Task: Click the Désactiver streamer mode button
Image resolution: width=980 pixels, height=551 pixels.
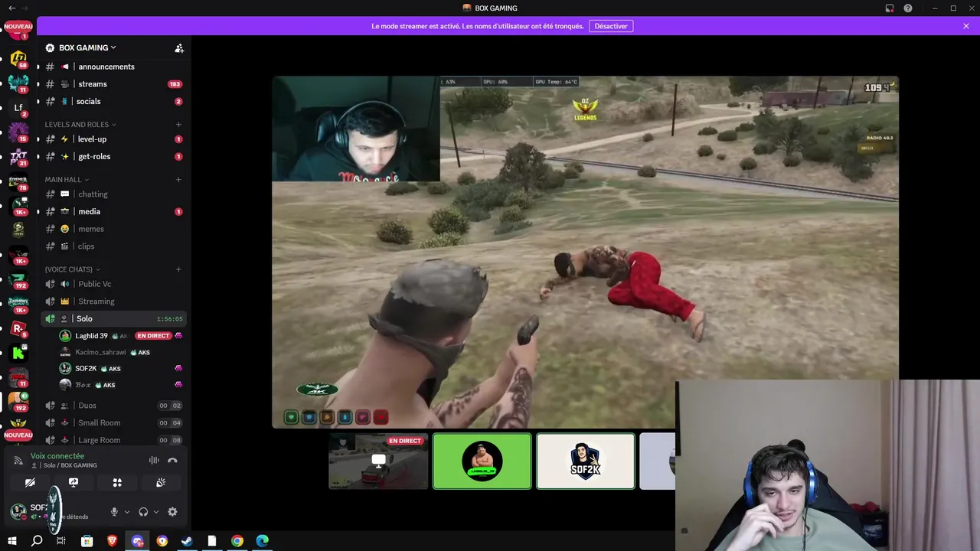Action: [x=611, y=26]
